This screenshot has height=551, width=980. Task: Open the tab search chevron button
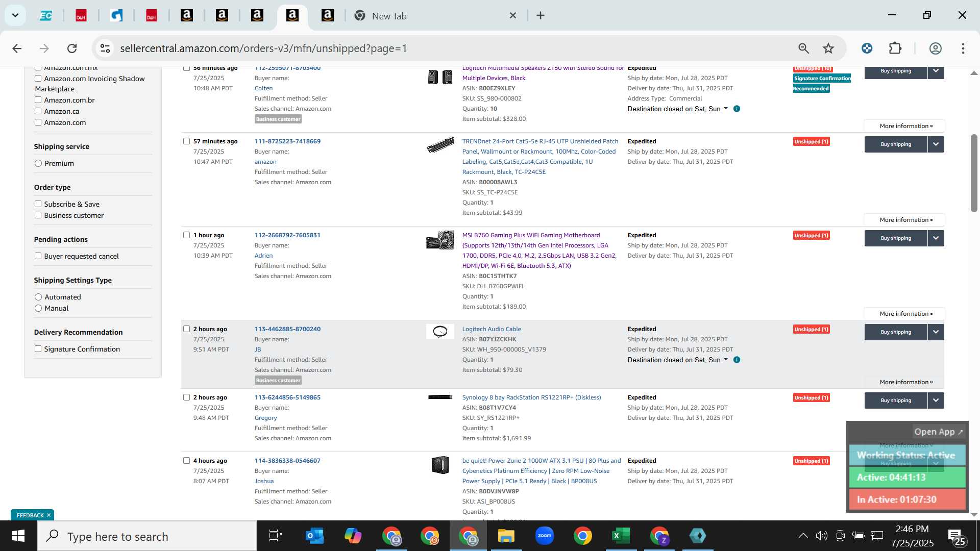[x=15, y=15]
